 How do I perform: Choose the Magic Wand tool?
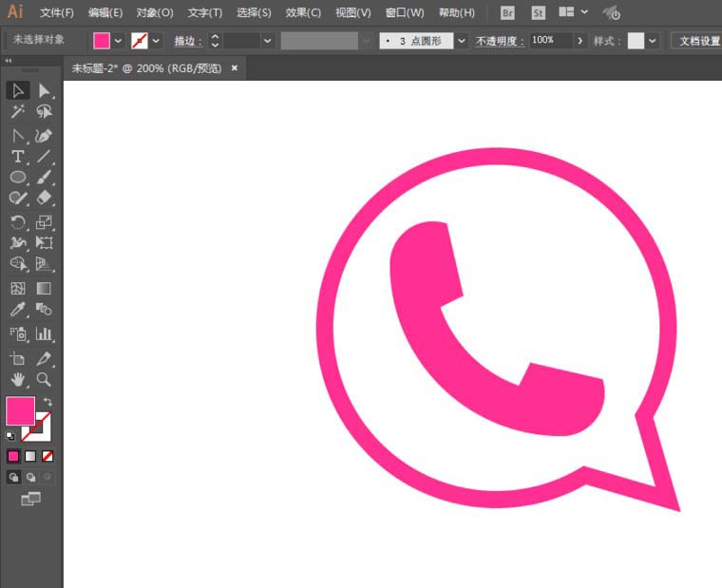click(18, 111)
